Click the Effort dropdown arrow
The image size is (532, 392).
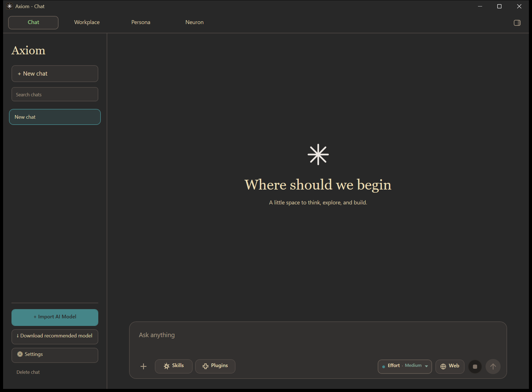pyautogui.click(x=426, y=366)
